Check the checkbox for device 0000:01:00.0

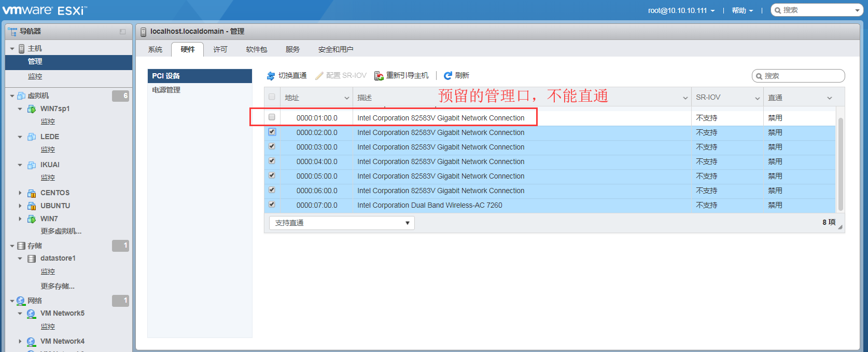[x=272, y=117]
